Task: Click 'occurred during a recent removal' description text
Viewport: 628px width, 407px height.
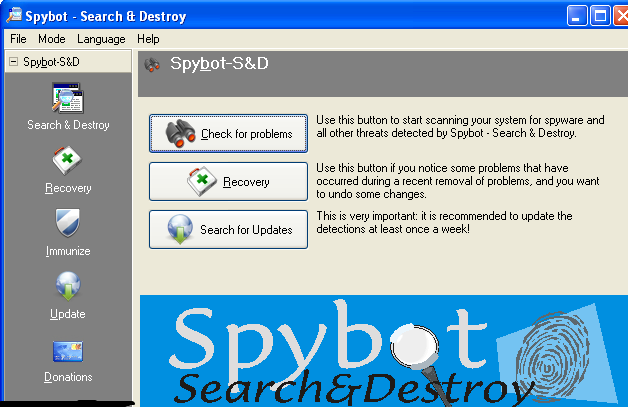Action: (458, 181)
